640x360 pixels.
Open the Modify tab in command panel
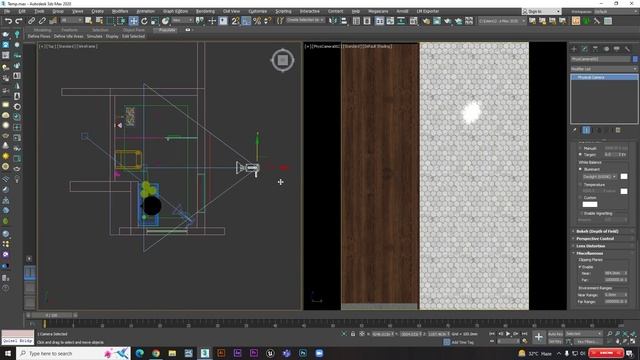click(x=584, y=49)
